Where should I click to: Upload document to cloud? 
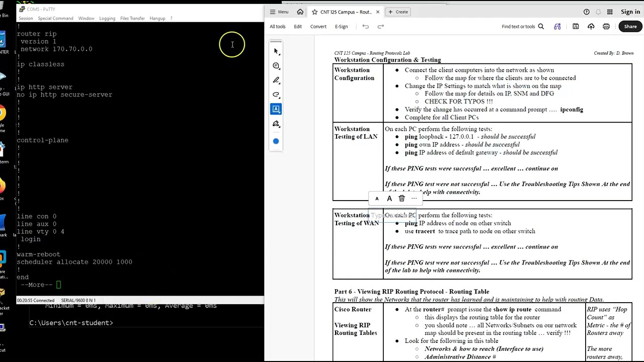(591, 27)
